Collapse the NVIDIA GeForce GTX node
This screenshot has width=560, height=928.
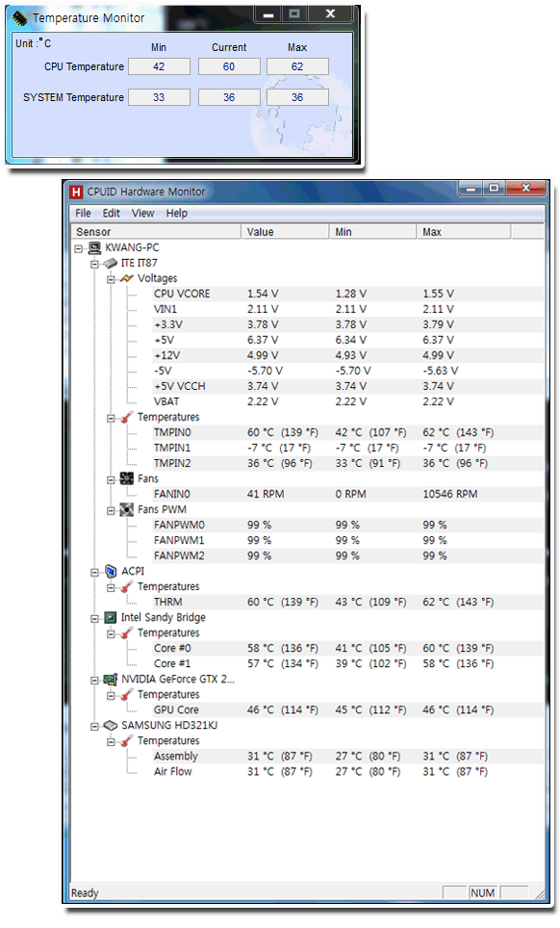(x=94, y=680)
